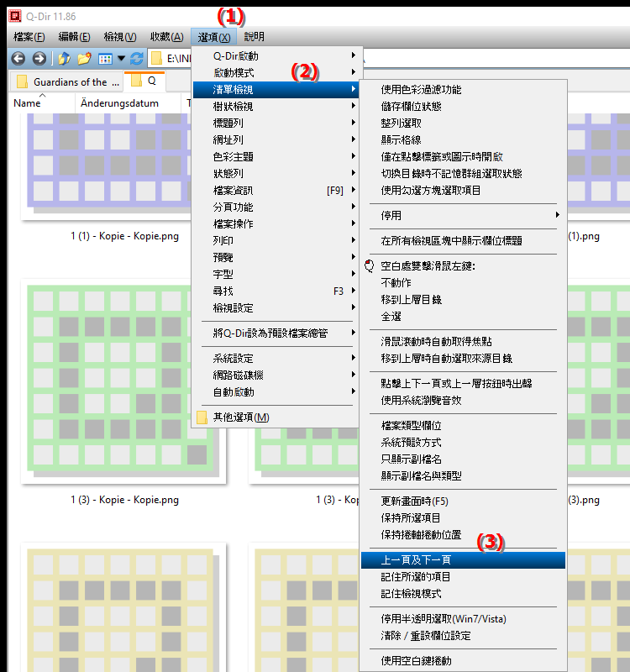Open the view mode dropdown arrow
The image size is (630, 672).
[x=121, y=58]
